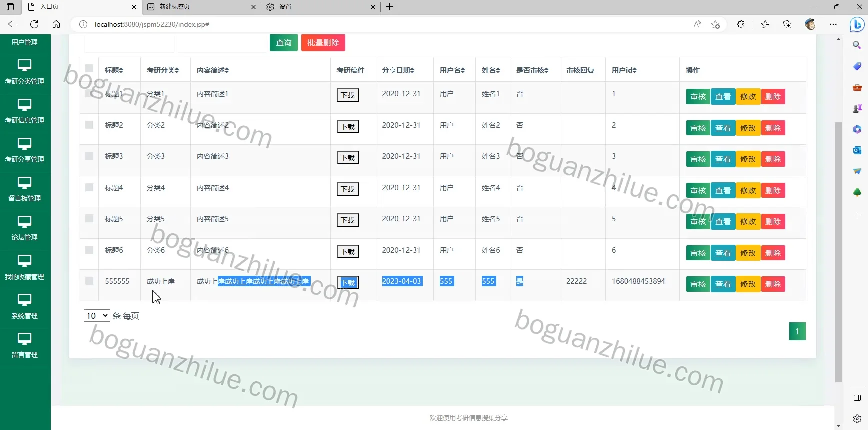
Task: Click the browser address bar URL
Action: [x=152, y=24]
